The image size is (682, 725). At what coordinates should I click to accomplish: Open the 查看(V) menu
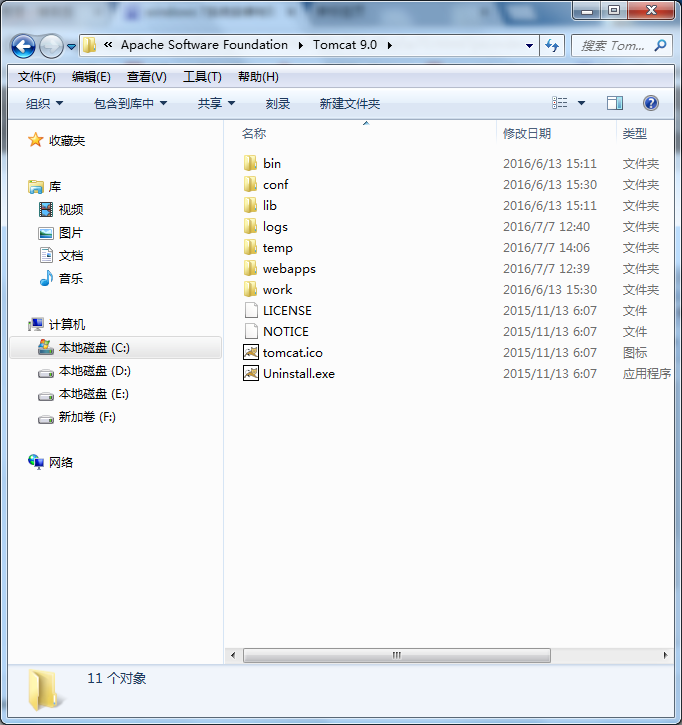147,77
